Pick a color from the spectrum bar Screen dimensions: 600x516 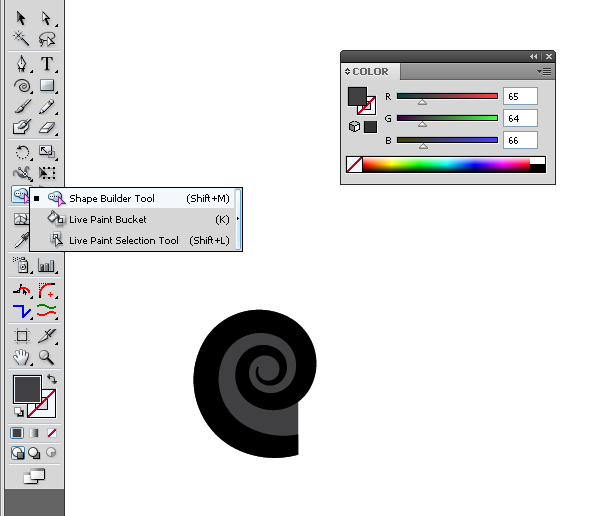click(446, 164)
